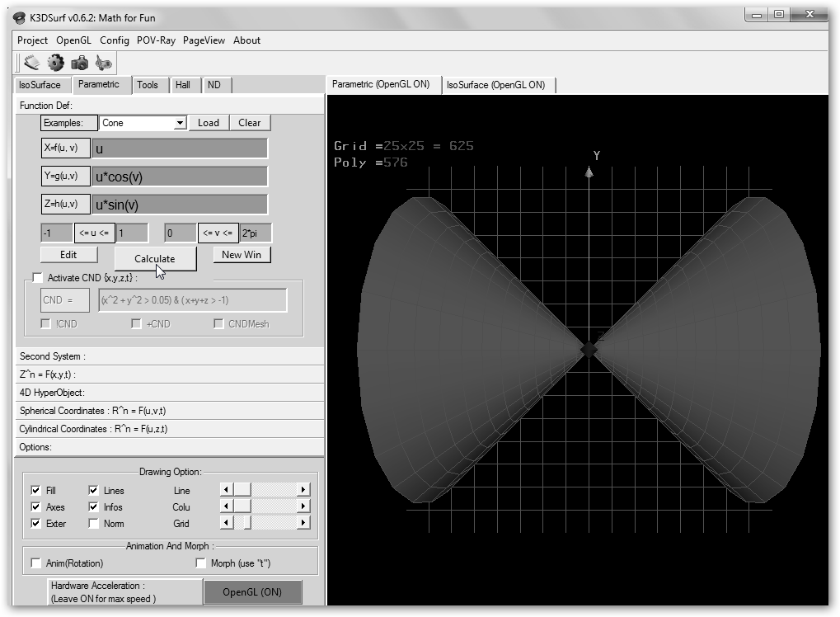Open the POV-Ray menu
840x617 pixels.
tap(156, 40)
